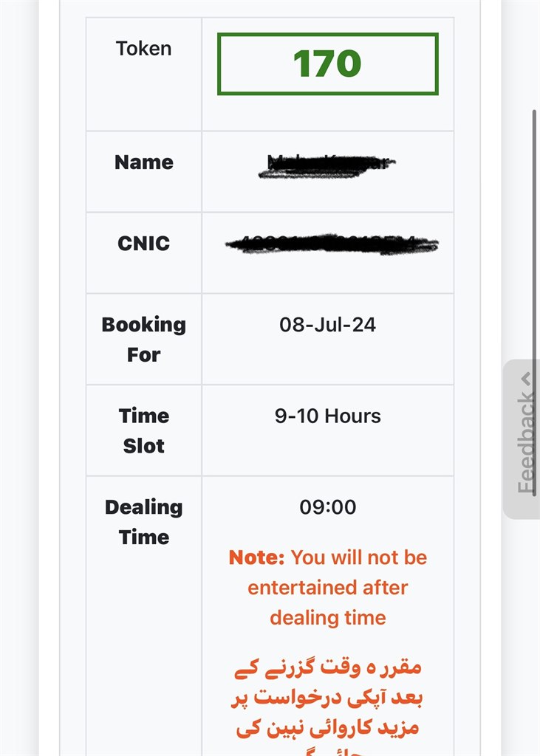This screenshot has width=540, height=756.
Task: Click the redacted CNIC number
Action: click(331, 244)
